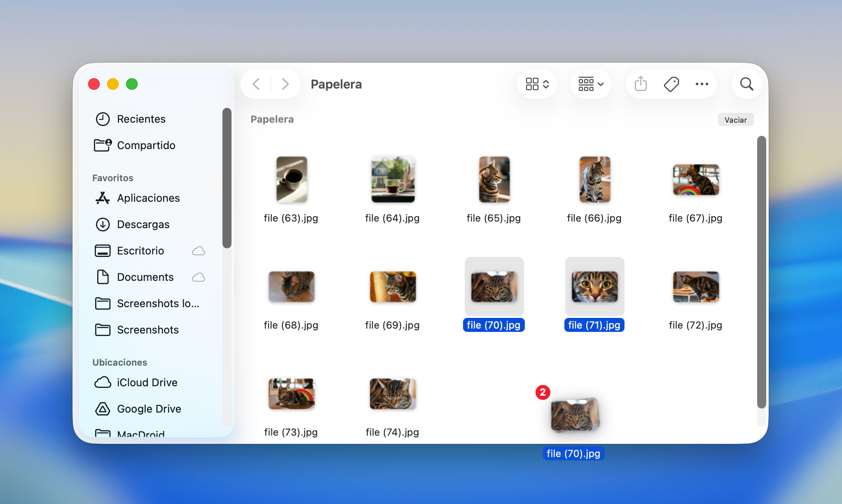Click the Descargas download arrow icon
Image resolution: width=842 pixels, height=504 pixels.
pos(103,224)
